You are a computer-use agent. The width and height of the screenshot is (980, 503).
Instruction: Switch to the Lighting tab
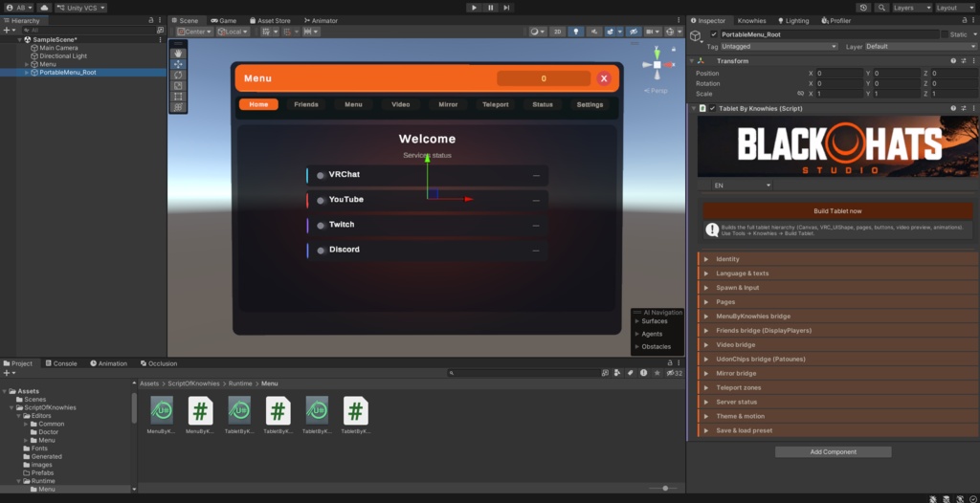[793, 21]
